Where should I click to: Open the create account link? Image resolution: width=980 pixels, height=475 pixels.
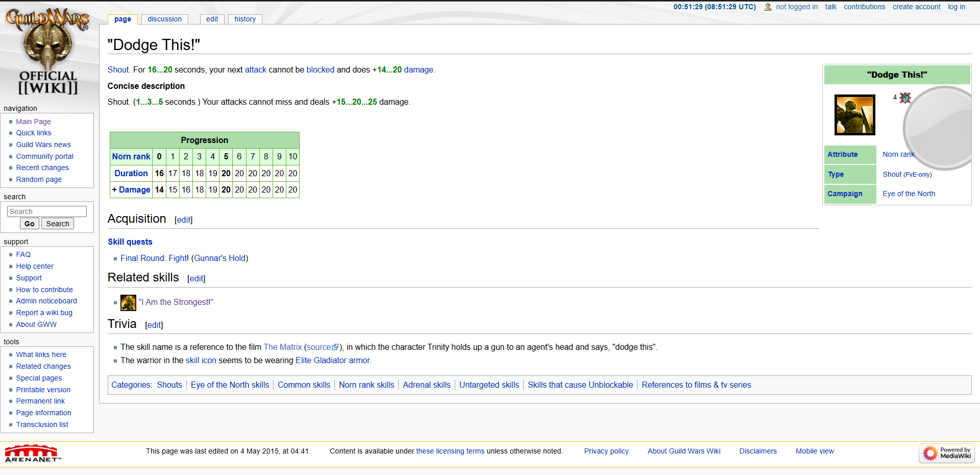pos(916,7)
